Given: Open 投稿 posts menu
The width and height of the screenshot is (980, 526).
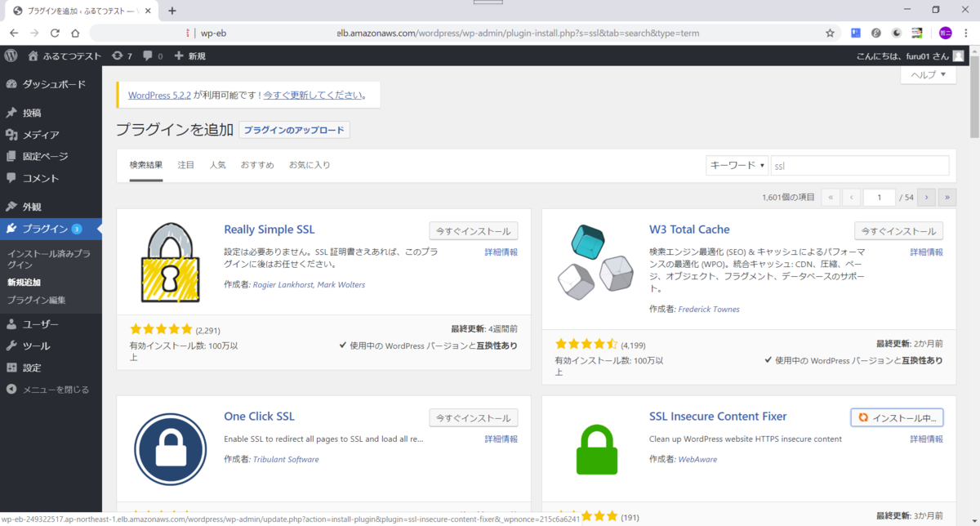Looking at the screenshot, I should pos(51,113).
